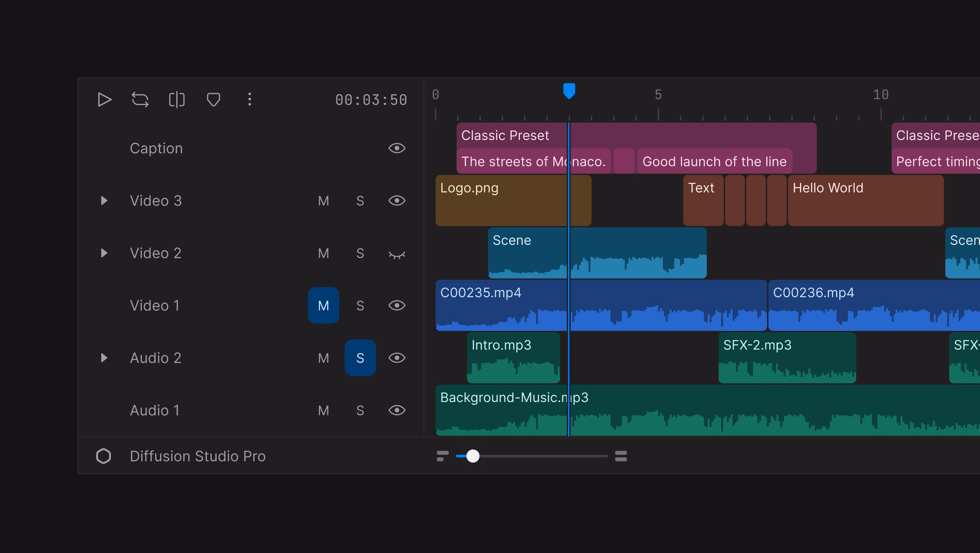Click the zoom in timeline icon
Viewport: 980px width, 553px height.
tap(621, 456)
